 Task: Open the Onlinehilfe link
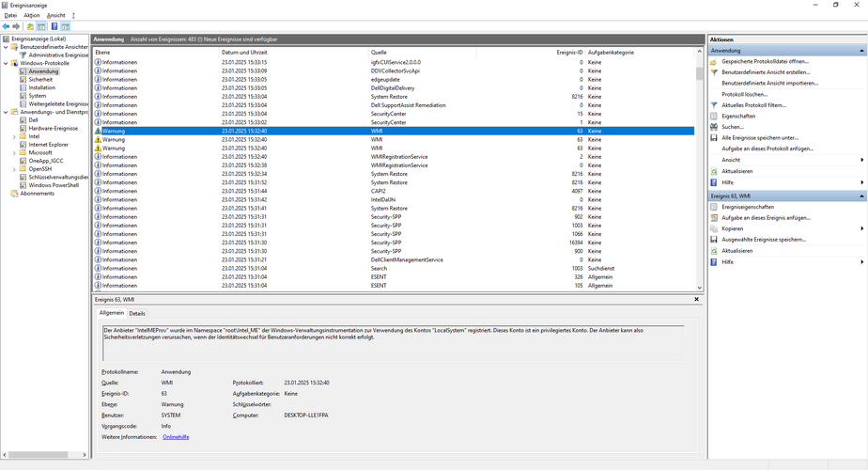(x=176, y=437)
